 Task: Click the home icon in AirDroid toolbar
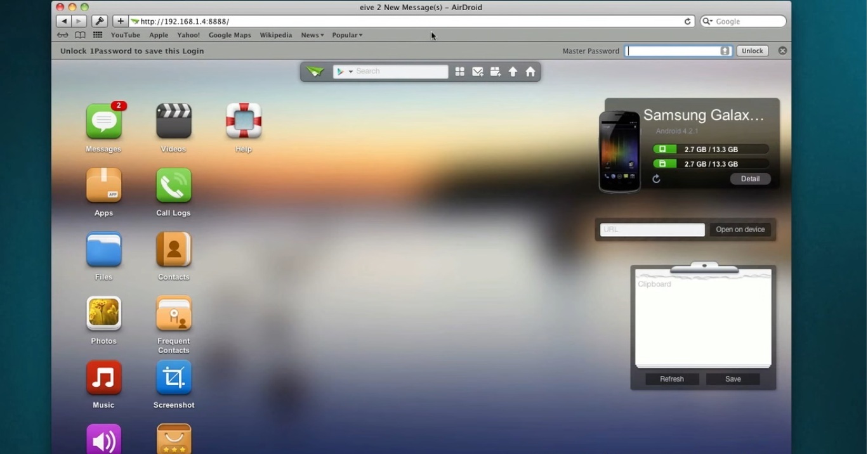coord(530,72)
